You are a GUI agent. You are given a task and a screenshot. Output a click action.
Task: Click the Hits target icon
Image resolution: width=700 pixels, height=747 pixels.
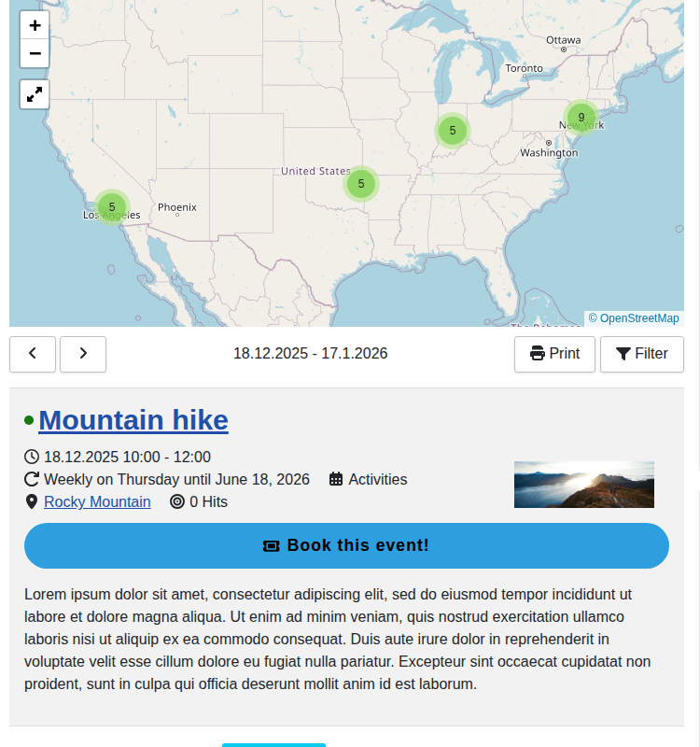[x=177, y=502]
